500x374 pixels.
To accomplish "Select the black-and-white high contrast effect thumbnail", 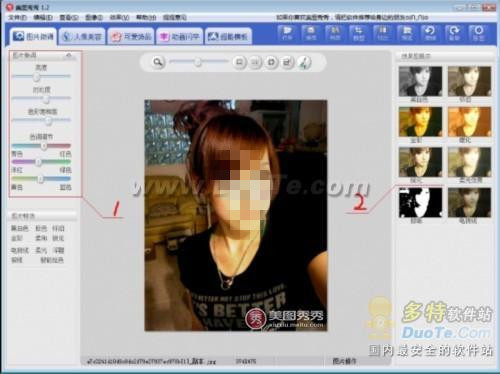I will click(420, 202).
